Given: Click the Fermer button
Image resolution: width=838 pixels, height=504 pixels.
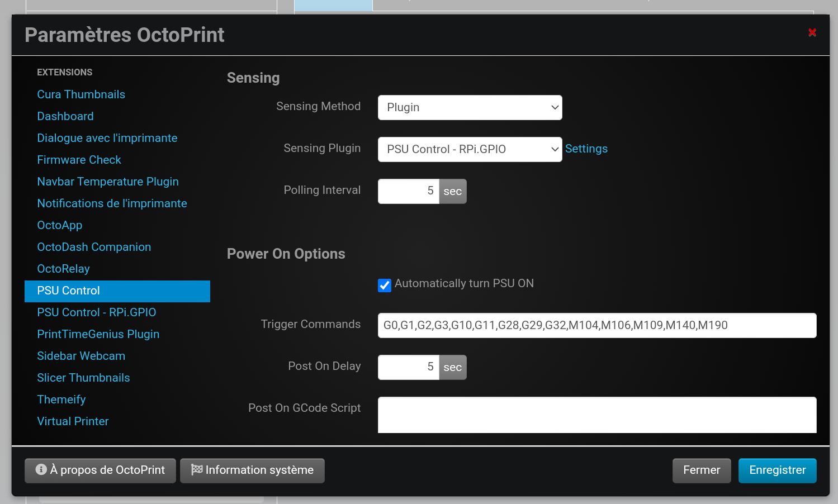Looking at the screenshot, I should coord(702,470).
